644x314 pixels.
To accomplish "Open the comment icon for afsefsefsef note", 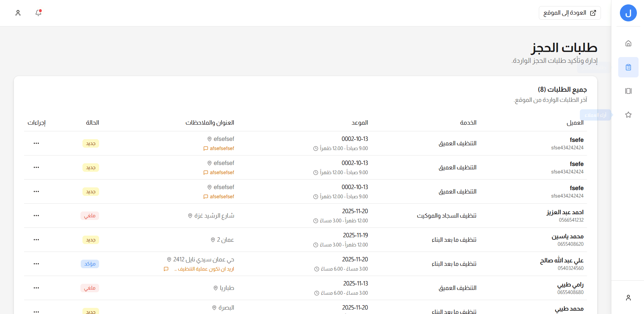I will [x=206, y=148].
